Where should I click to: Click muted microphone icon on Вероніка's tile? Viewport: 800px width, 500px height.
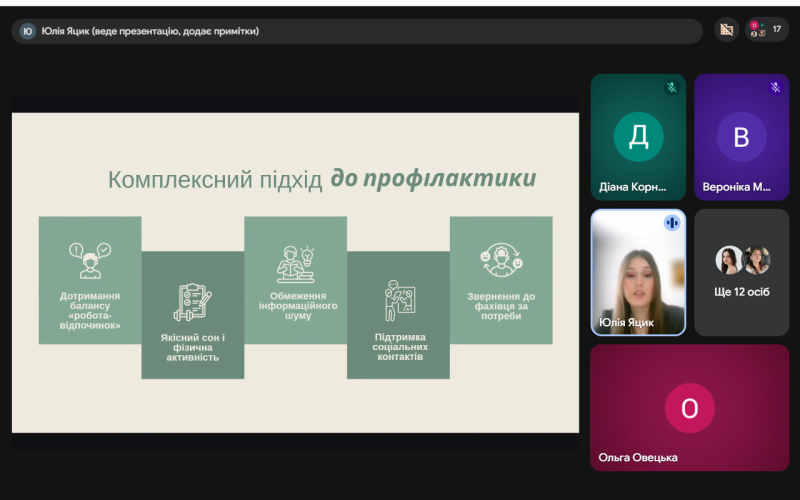775,88
